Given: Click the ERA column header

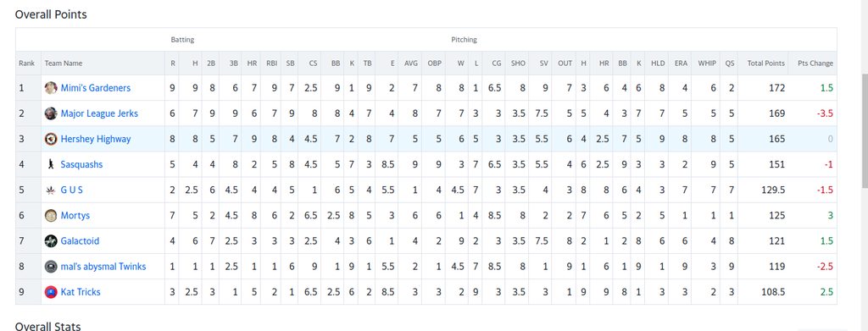Looking at the screenshot, I should pos(681,63).
